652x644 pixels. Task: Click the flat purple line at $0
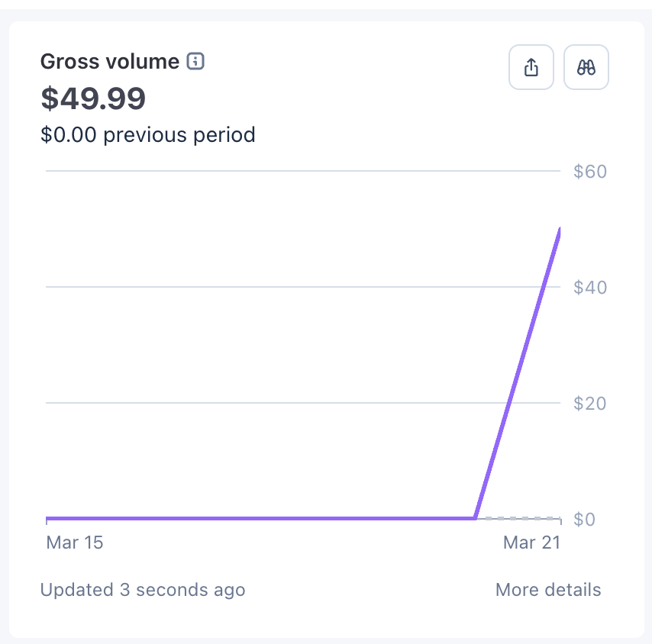(x=260, y=518)
